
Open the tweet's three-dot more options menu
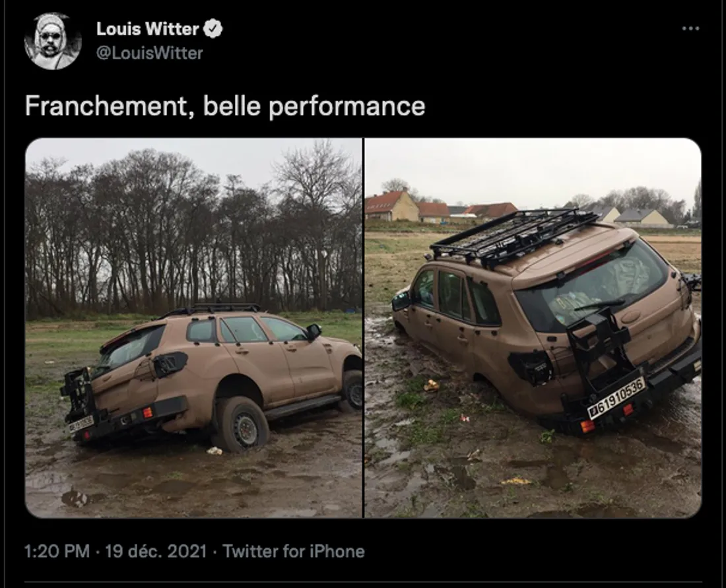pos(690,28)
